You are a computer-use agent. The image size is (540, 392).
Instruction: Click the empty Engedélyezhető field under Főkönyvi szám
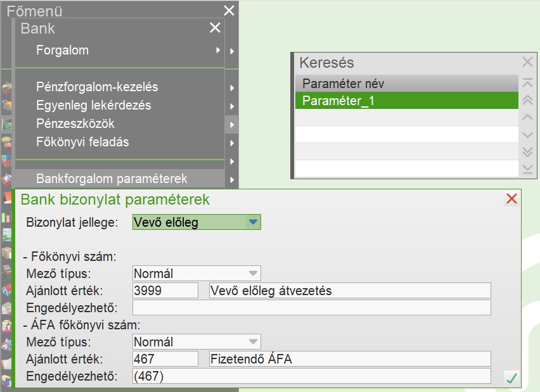pos(312,307)
